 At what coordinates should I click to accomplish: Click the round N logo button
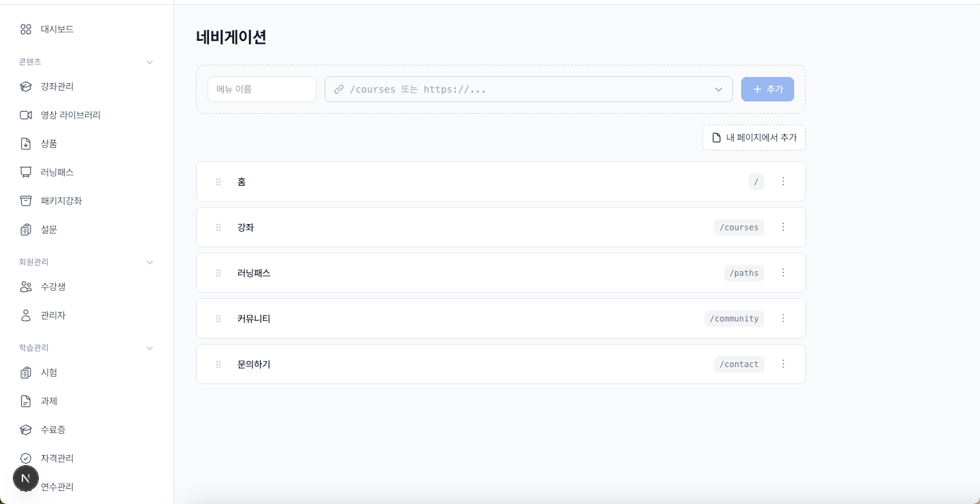(x=26, y=479)
